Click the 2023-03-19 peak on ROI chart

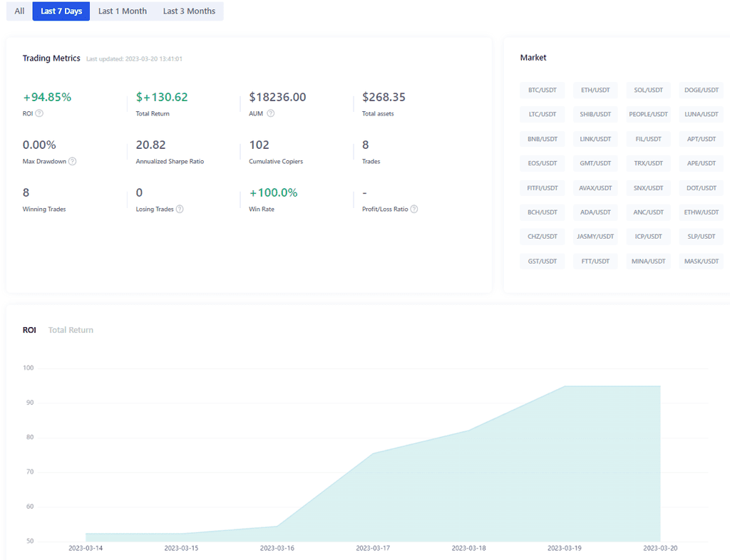click(x=565, y=386)
